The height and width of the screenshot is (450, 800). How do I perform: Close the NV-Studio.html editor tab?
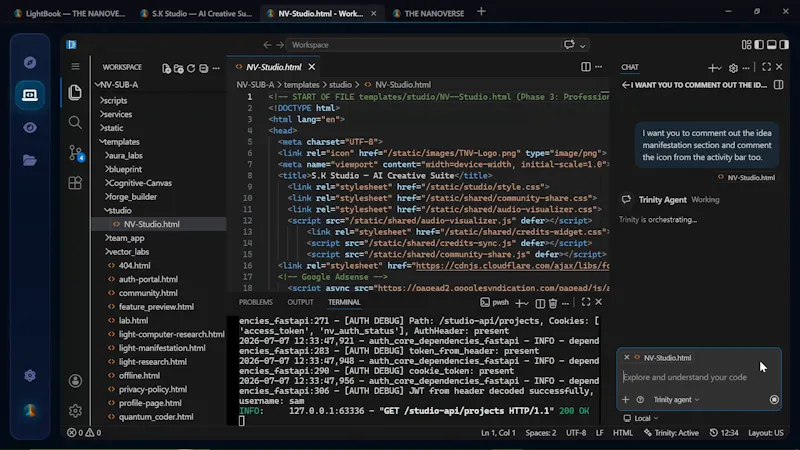[312, 67]
